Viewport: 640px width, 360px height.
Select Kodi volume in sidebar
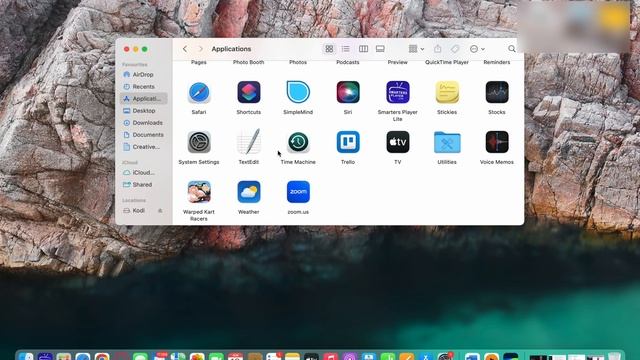coord(139,211)
